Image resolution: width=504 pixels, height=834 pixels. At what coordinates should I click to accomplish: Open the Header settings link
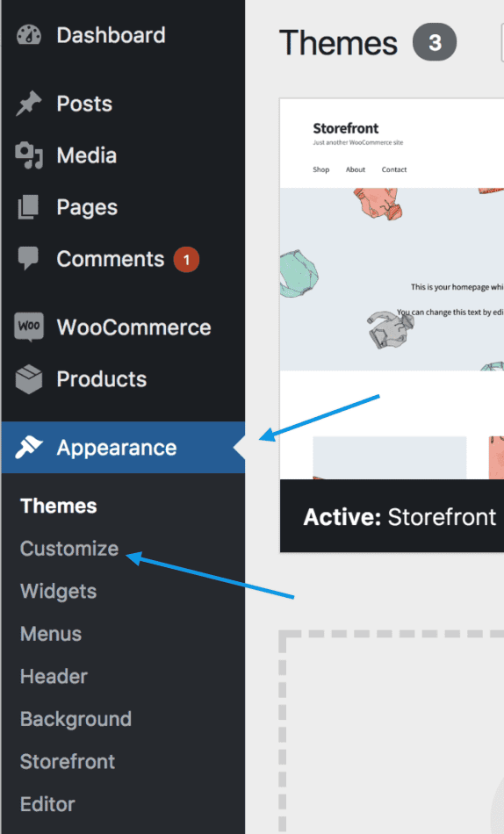click(x=54, y=676)
